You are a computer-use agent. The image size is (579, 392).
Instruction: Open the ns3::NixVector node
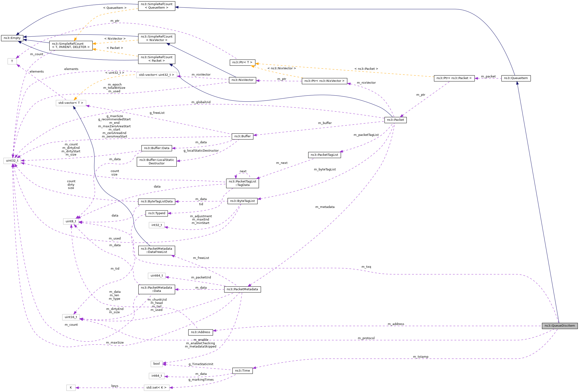243,80
